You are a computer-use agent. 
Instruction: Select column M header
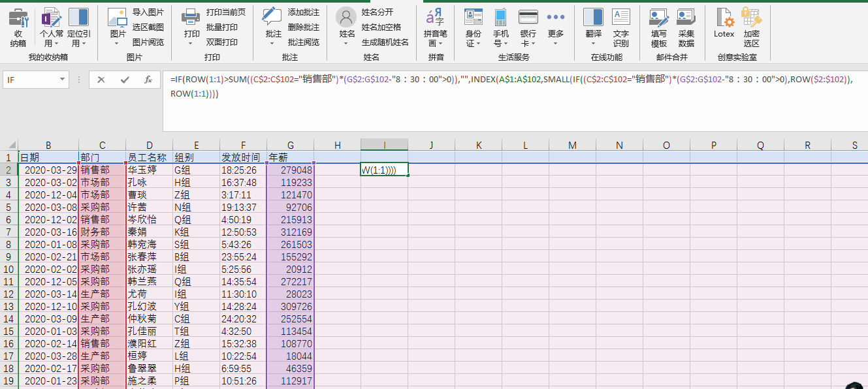572,145
